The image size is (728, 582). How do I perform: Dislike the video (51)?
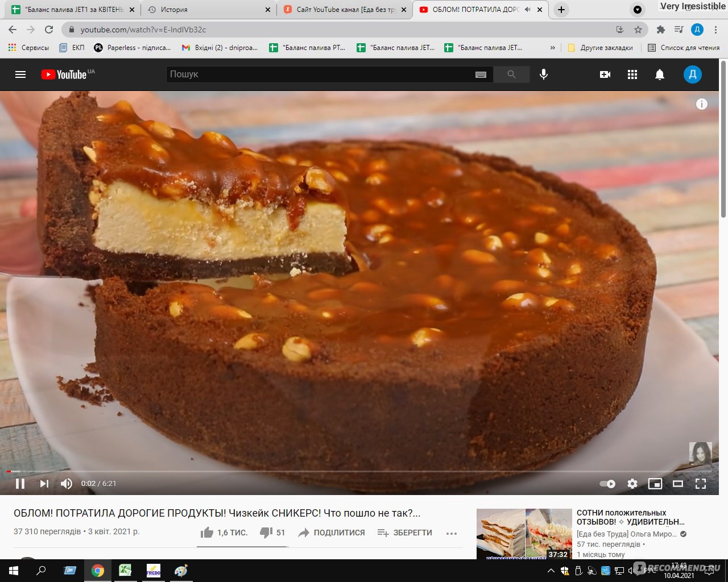[x=272, y=533]
